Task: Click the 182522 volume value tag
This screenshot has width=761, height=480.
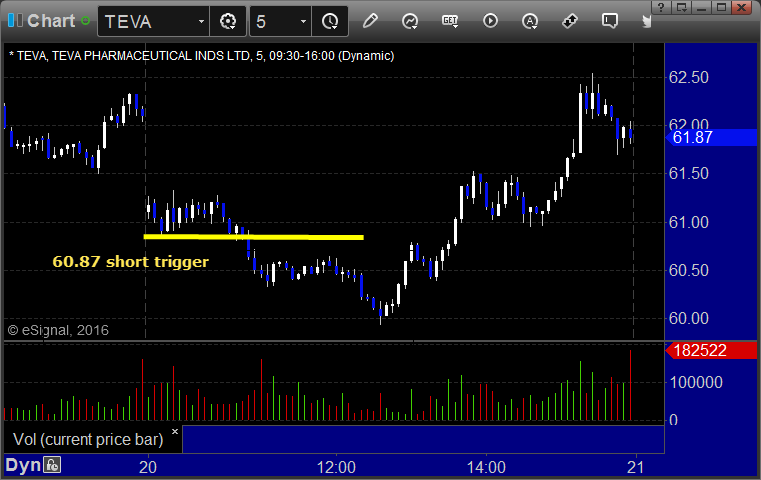Action: pos(711,350)
